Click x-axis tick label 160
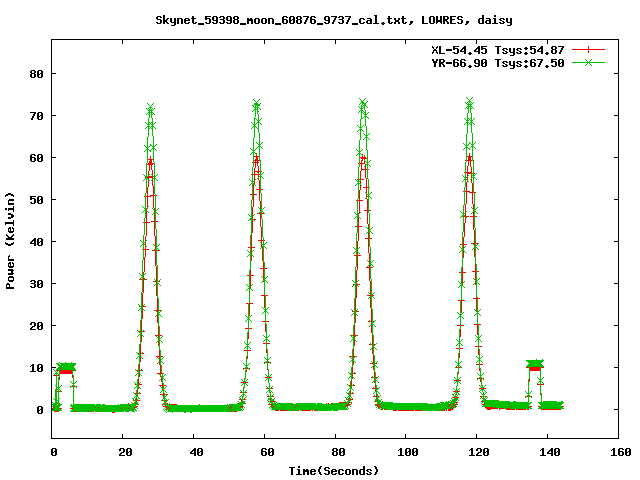The image size is (640, 480). (621, 452)
